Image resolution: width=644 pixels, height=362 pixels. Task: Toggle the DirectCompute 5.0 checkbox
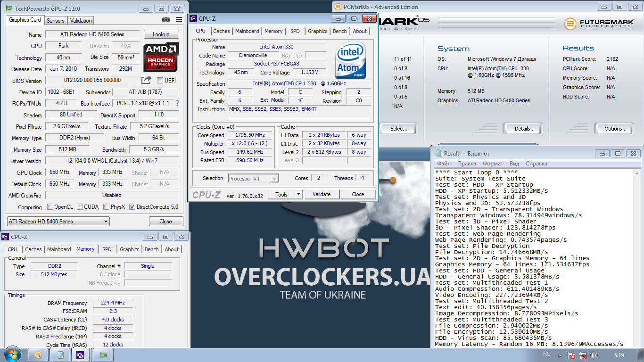[x=132, y=206]
